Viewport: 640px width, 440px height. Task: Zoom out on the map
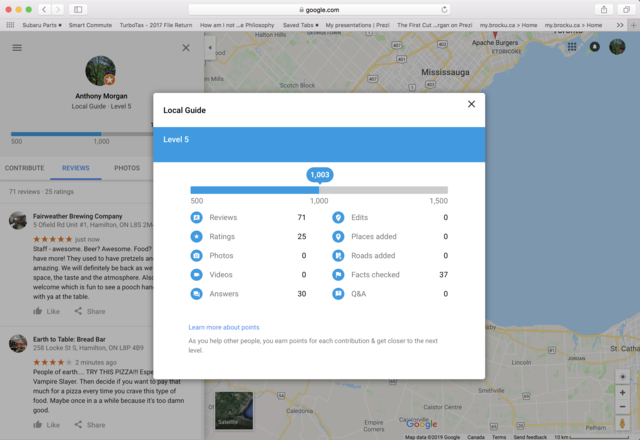tap(622, 407)
